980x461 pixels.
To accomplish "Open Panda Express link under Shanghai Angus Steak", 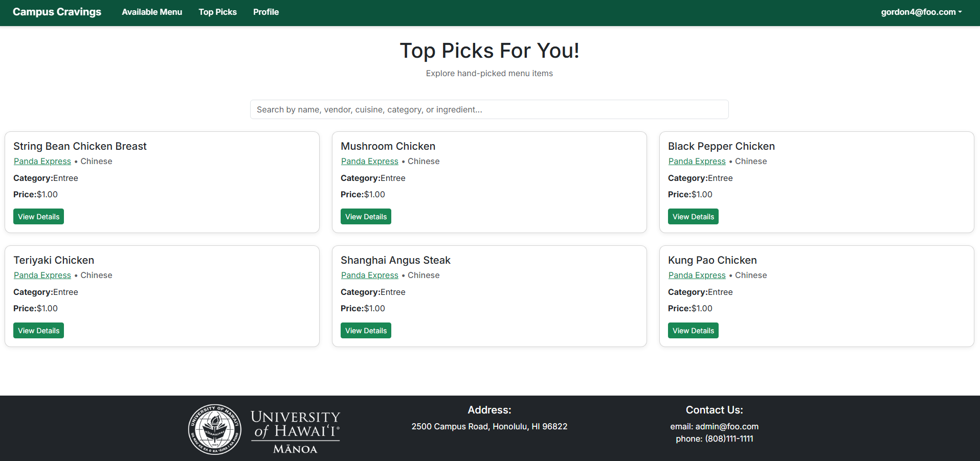I will pos(370,275).
